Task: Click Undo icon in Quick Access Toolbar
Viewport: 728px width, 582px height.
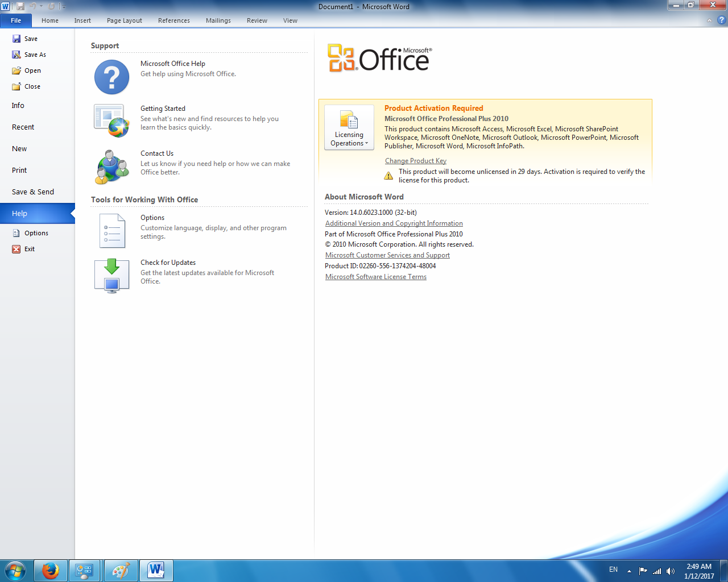Action: (34, 6)
